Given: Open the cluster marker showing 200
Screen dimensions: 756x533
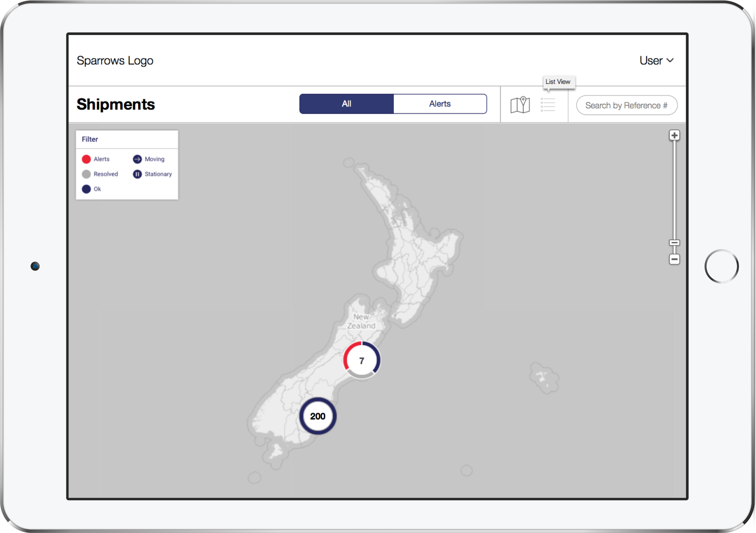Looking at the screenshot, I should [x=318, y=416].
